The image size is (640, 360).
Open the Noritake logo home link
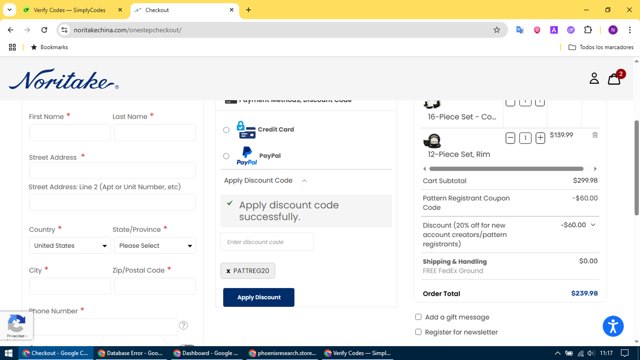(x=64, y=80)
